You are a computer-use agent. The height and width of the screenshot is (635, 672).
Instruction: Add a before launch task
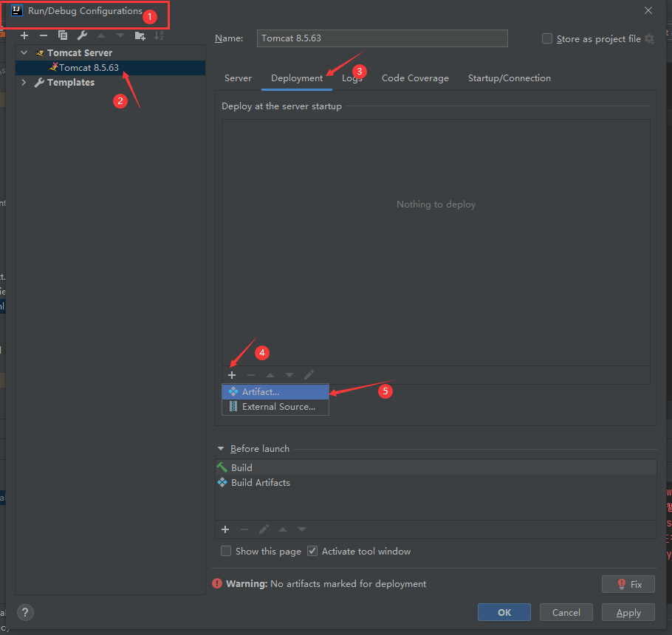(225, 529)
